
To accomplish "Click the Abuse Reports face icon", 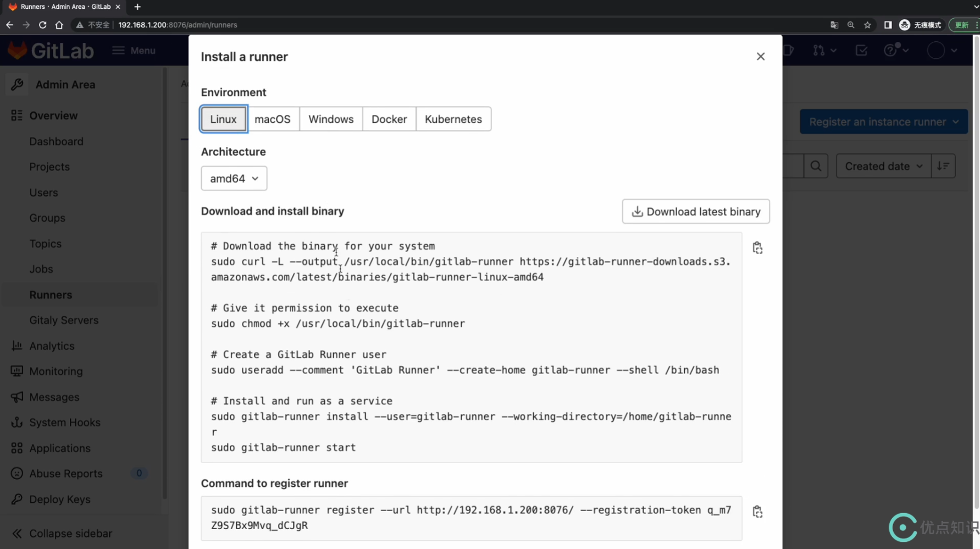I will (17, 474).
